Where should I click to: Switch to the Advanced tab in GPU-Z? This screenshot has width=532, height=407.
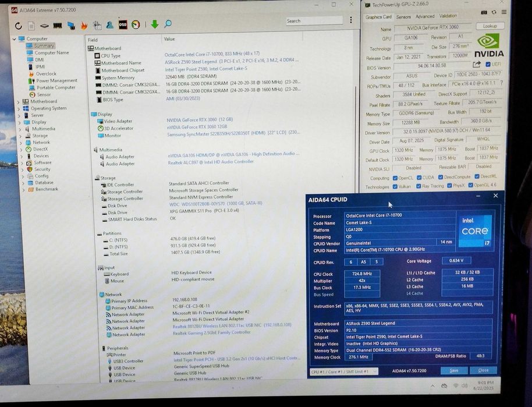[425, 16]
